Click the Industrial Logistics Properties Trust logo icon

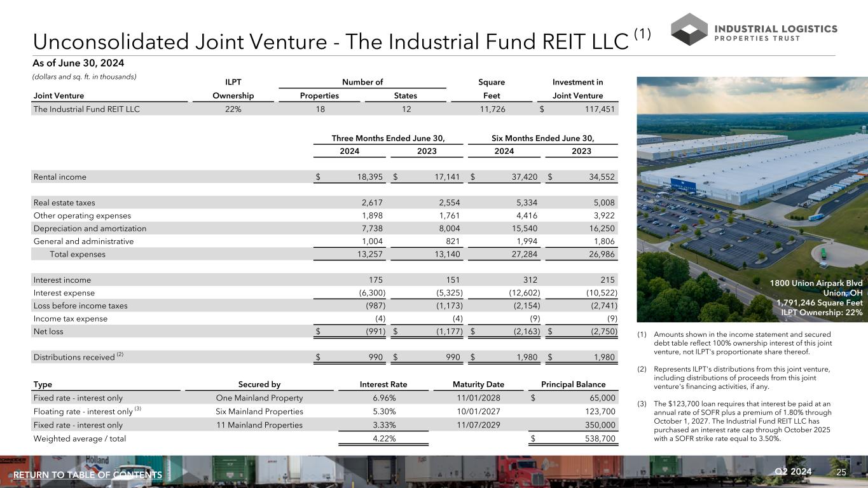(x=689, y=29)
